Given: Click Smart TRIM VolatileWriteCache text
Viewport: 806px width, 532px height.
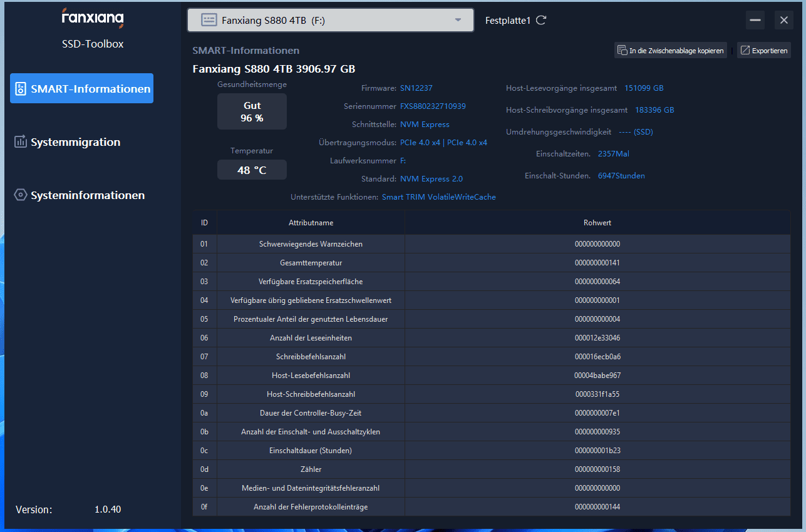Looking at the screenshot, I should point(439,197).
